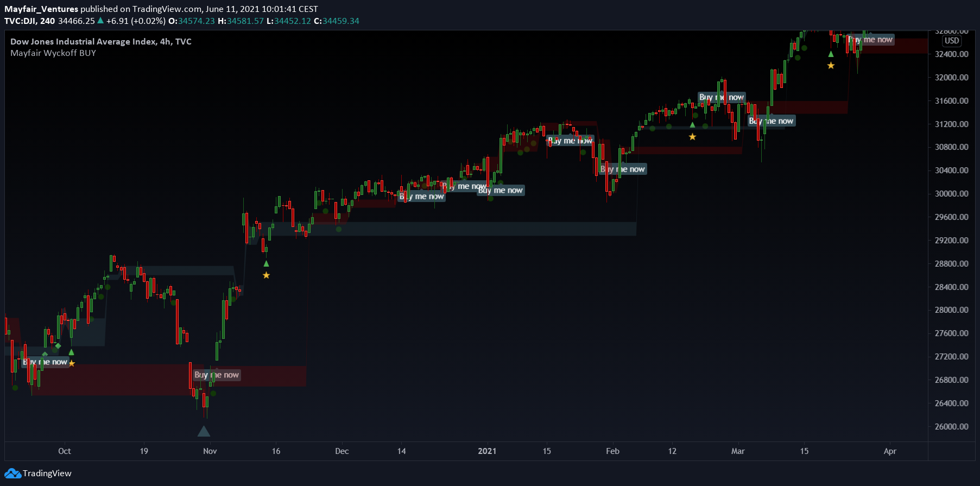Screen dimensions: 980x486
Task: Select the Buy me now label near 31600.00 before March
Action: point(722,97)
